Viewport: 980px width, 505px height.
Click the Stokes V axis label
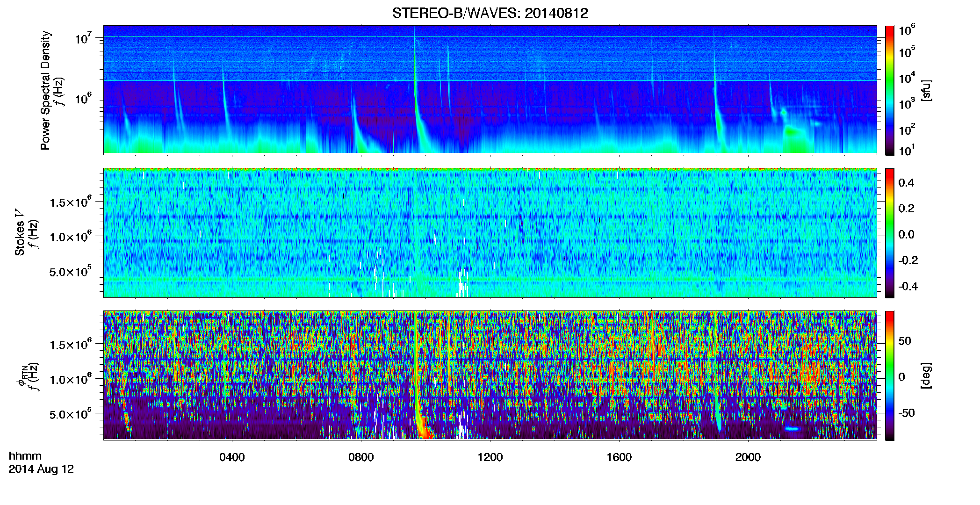pyautogui.click(x=20, y=233)
